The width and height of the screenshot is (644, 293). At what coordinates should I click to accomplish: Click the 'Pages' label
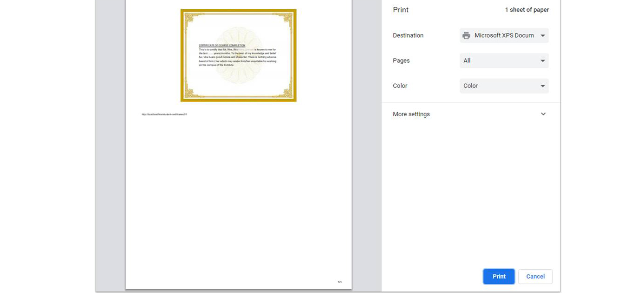tap(401, 60)
